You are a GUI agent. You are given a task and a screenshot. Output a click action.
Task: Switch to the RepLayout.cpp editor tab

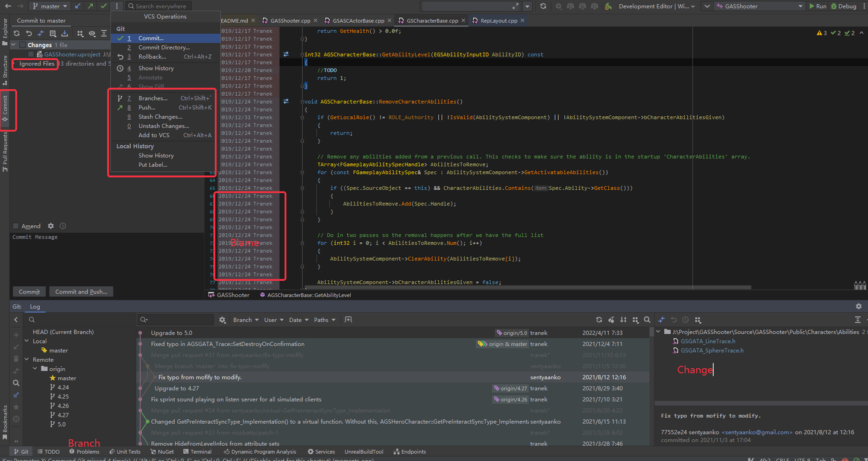(x=498, y=20)
